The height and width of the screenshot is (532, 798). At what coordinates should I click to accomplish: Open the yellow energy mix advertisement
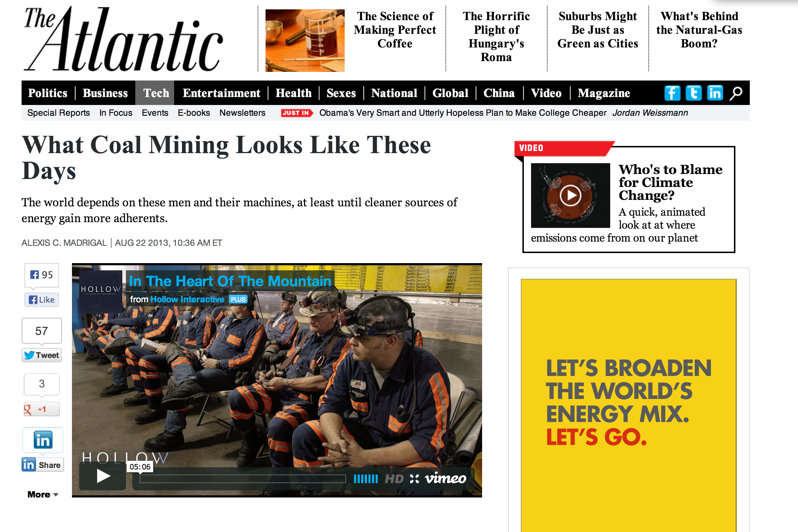coord(629,405)
